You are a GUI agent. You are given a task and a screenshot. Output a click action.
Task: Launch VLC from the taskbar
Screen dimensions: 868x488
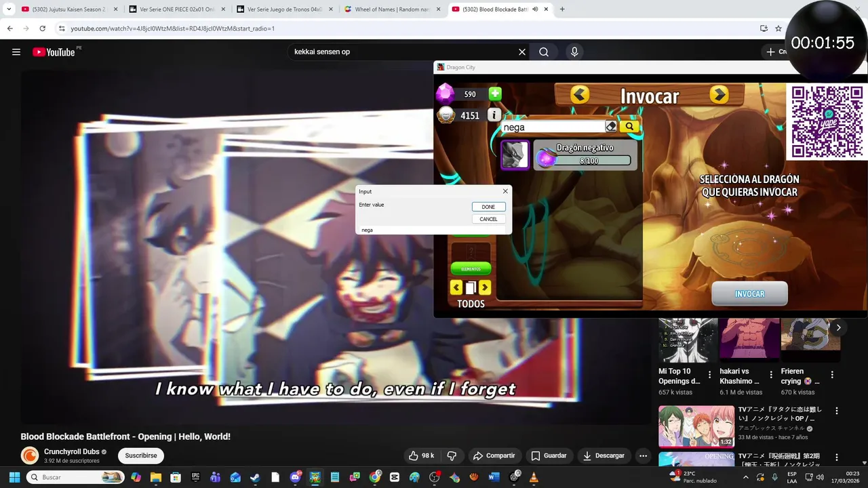[534, 477]
